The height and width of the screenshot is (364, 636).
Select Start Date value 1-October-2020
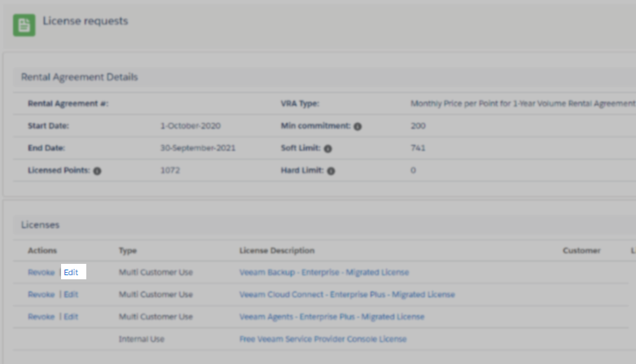pos(191,125)
